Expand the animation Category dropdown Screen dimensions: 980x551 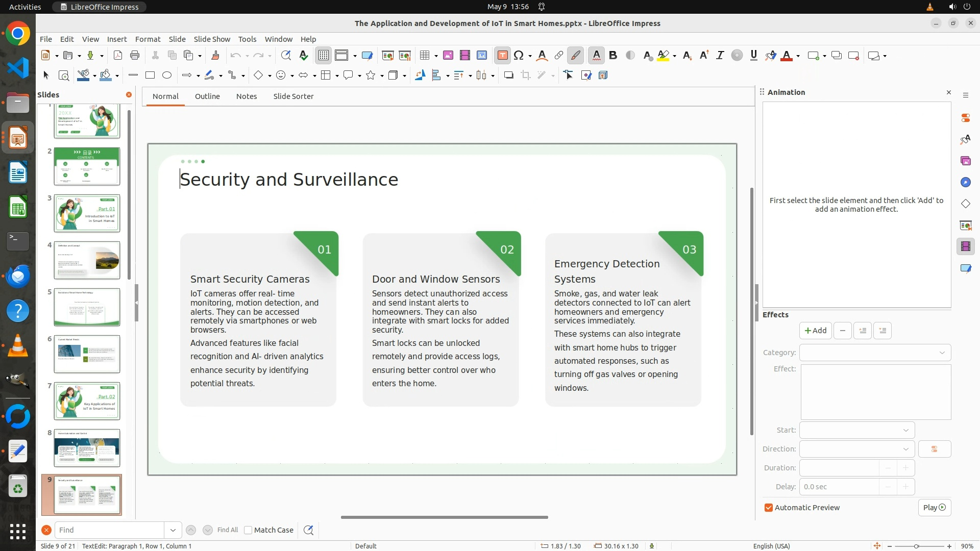[x=875, y=353]
